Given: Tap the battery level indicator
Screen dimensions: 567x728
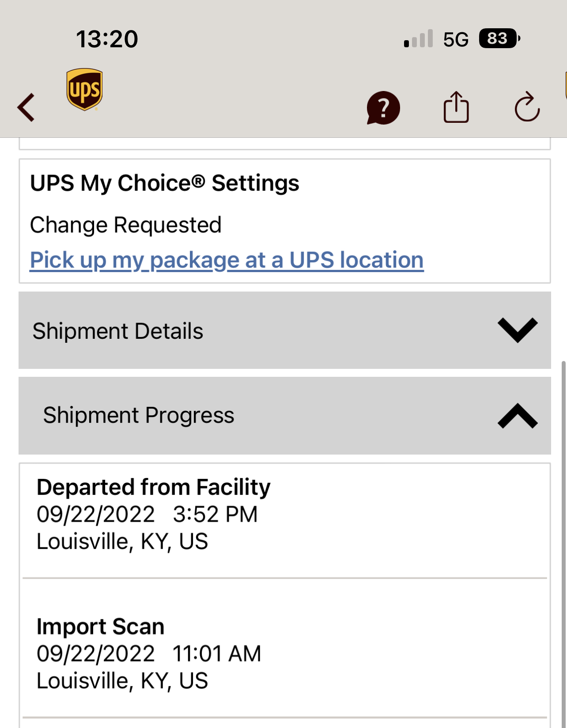Looking at the screenshot, I should click(x=499, y=39).
